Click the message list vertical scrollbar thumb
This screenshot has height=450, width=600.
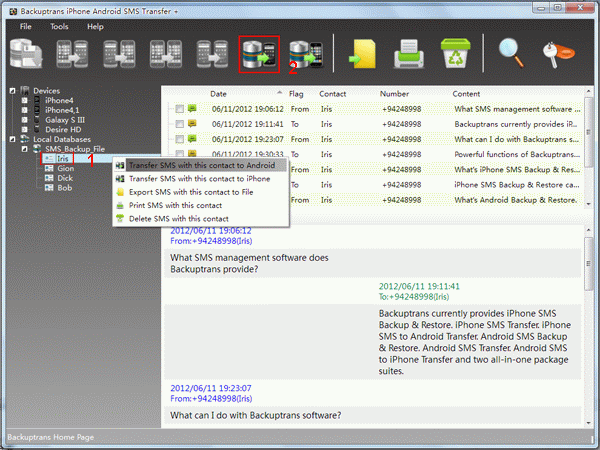[589, 132]
